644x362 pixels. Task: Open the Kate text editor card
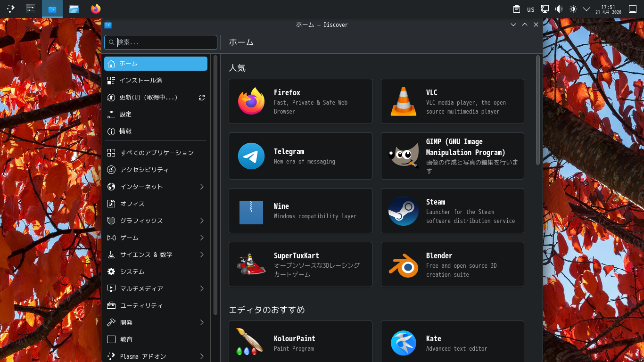(453, 341)
